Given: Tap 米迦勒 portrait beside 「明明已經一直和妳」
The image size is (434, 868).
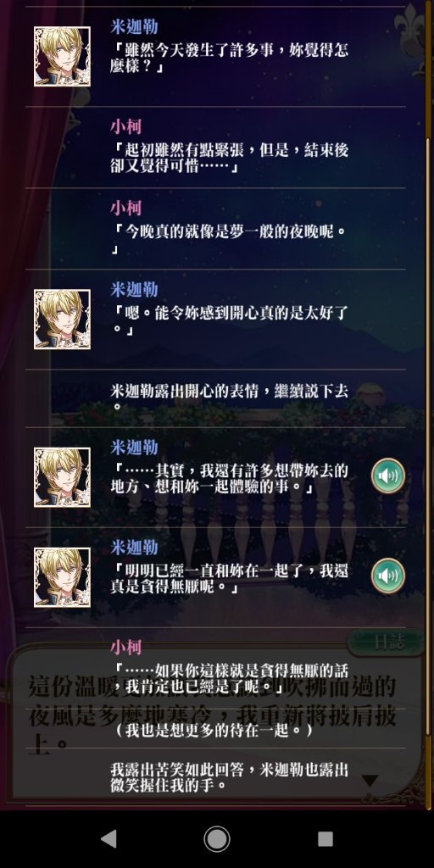Looking at the screenshot, I should pyautogui.click(x=62, y=577).
